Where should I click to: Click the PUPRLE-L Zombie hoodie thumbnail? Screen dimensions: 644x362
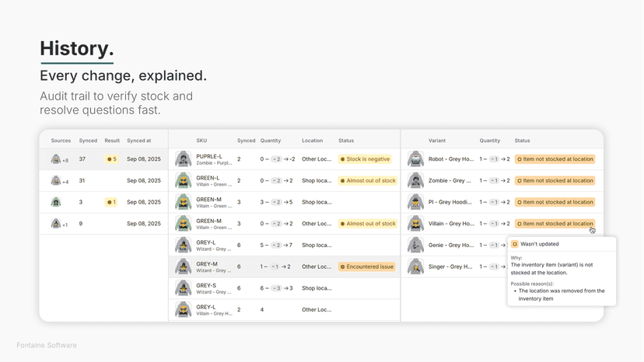(x=184, y=158)
